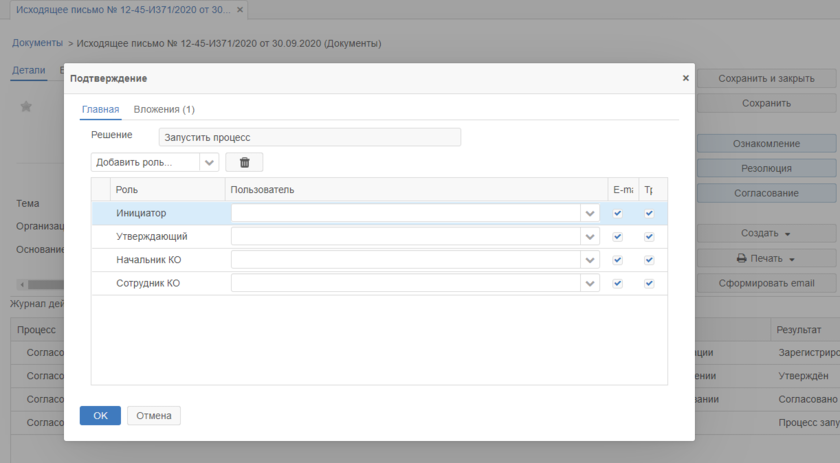Viewport: 840px width, 463px height.
Task: Expand user dropdown for Инициатор
Action: 589,213
